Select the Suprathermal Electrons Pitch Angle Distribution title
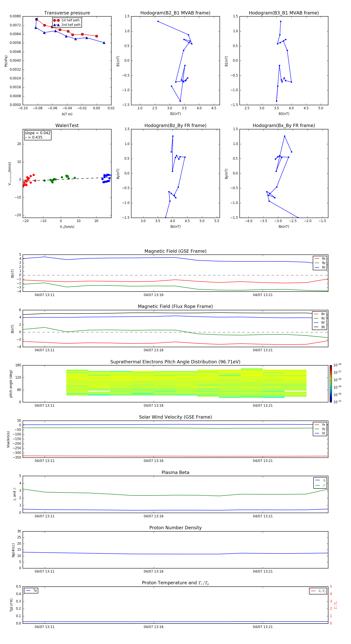 (175, 362)
